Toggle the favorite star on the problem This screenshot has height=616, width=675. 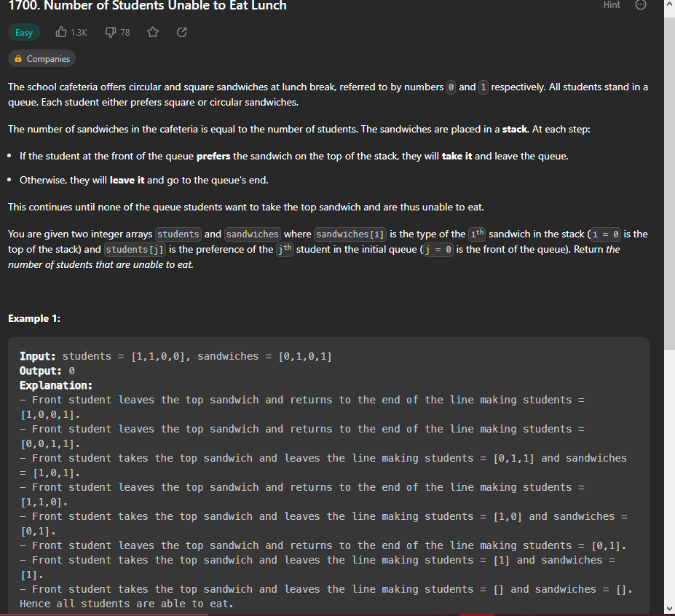(153, 32)
